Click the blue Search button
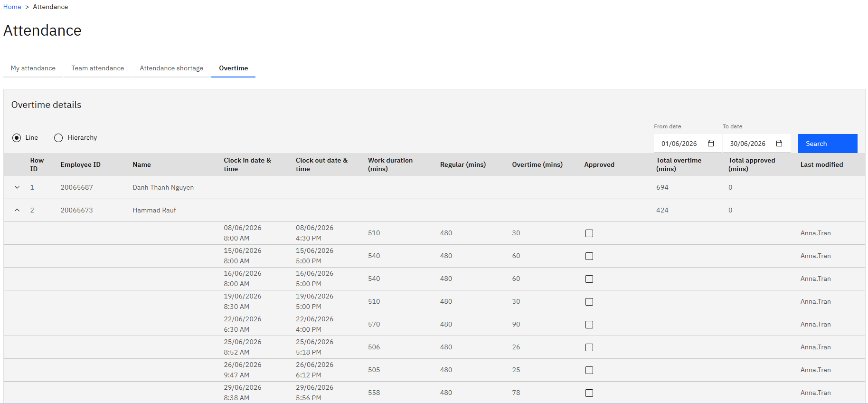 click(828, 144)
